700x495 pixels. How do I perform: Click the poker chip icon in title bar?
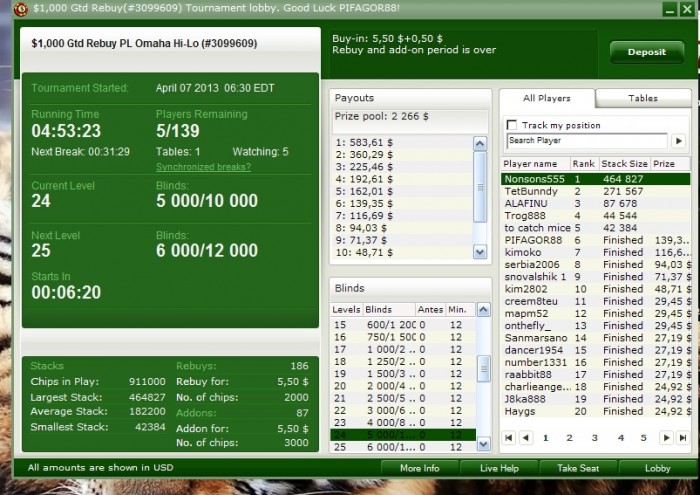coord(21,8)
